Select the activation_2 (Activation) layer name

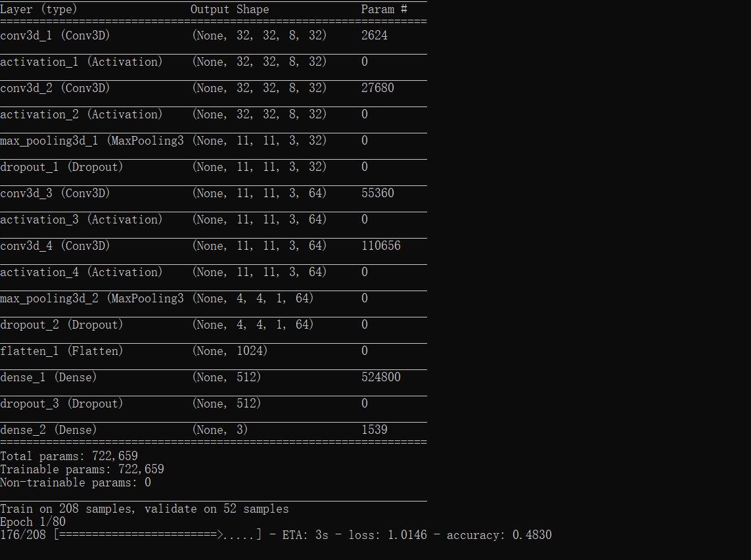81,114
